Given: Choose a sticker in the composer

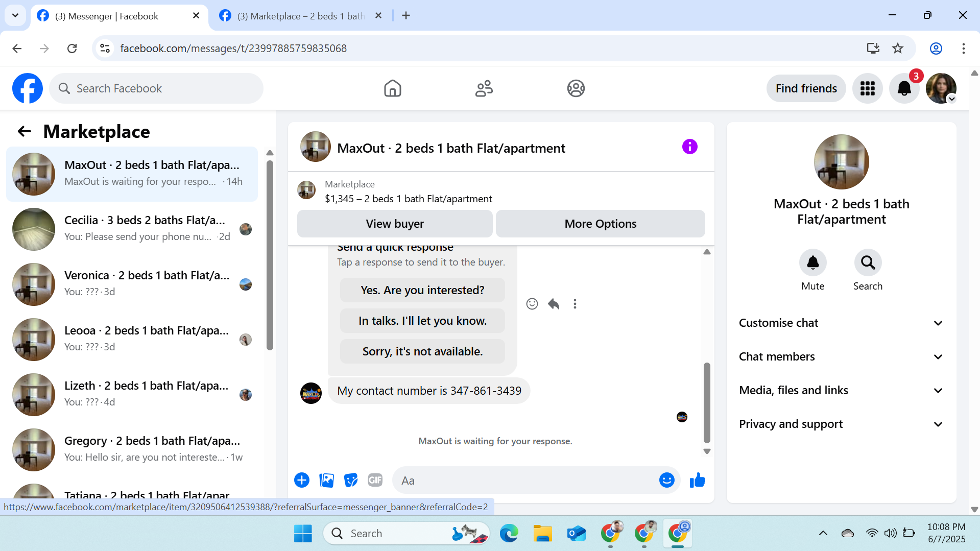Looking at the screenshot, I should [351, 480].
